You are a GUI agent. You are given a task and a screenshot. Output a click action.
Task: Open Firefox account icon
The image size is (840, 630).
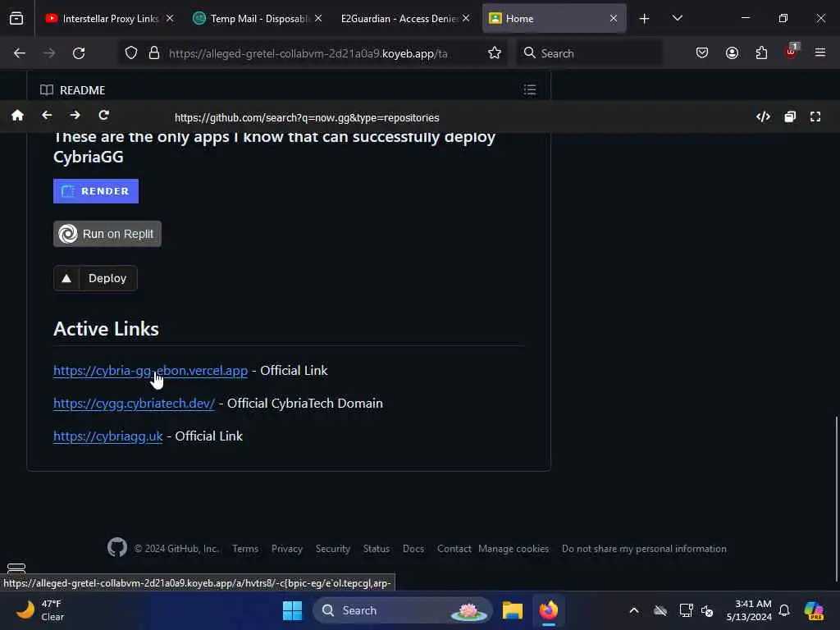click(732, 53)
